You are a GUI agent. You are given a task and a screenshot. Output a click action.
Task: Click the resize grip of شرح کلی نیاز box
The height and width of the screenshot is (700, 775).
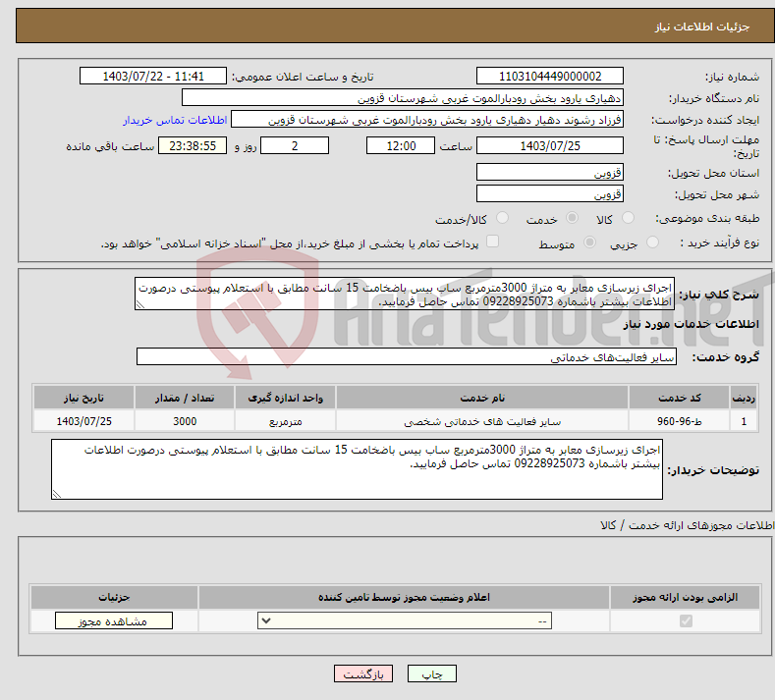tap(140, 304)
